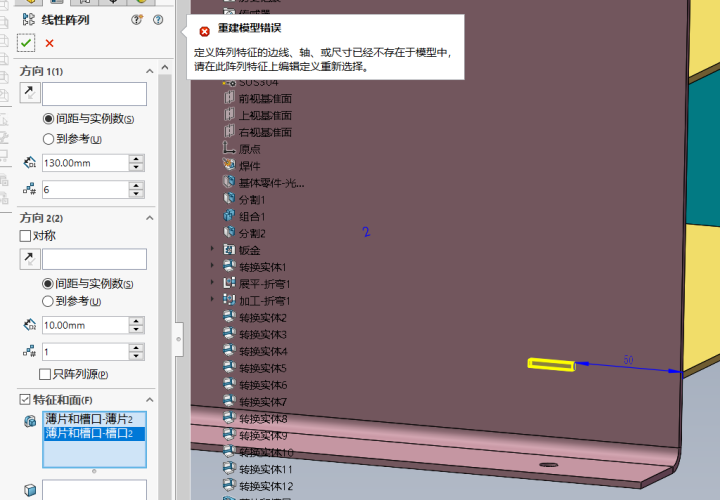The image size is (720, 500).
Task: Click the 10.00mm spacing field
Action: click(85, 325)
